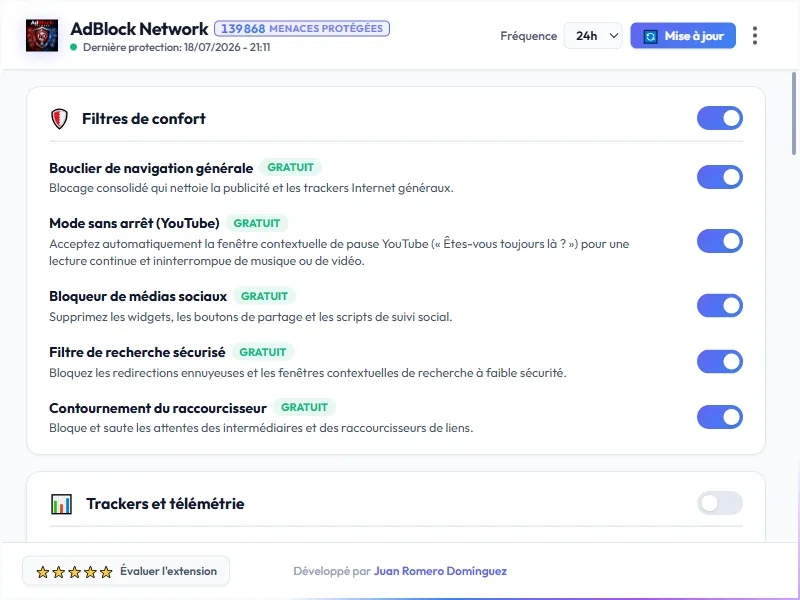Click the 139868 menaces protégées badge
Screen dimensions: 800x600
coord(302,29)
